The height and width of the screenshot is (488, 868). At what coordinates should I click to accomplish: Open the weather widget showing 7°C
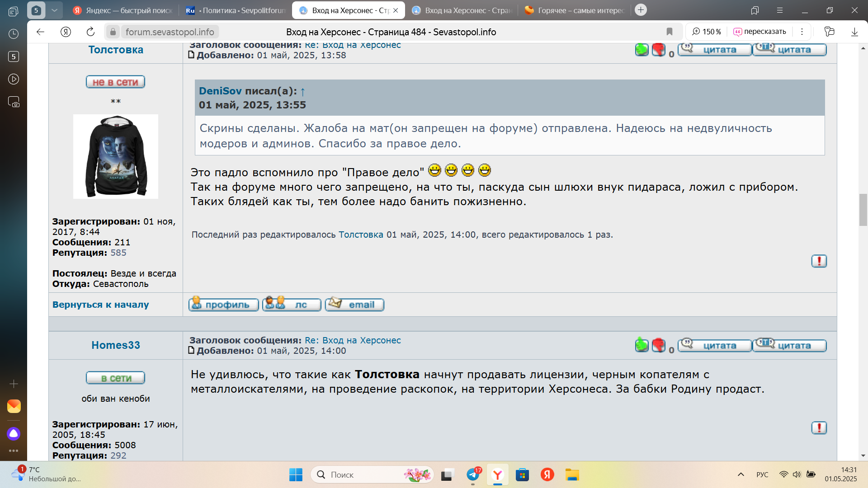[47, 474]
